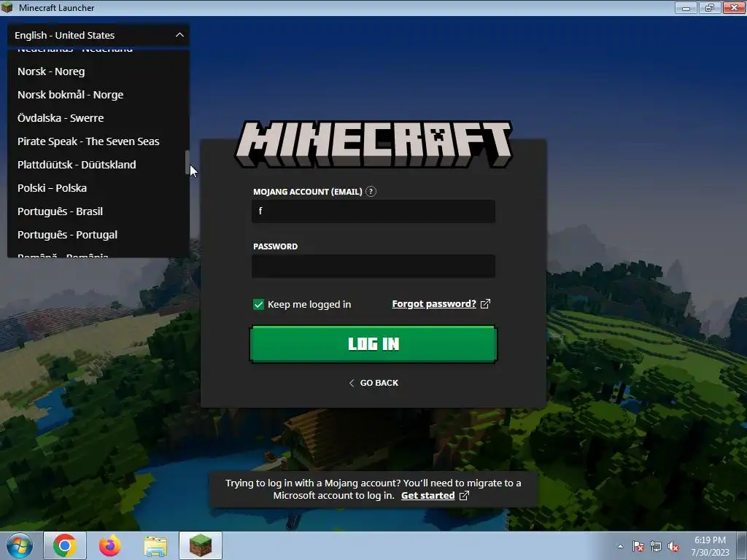The height and width of the screenshot is (560, 747).
Task: Open Action Center flag tray icon
Action: [638, 546]
